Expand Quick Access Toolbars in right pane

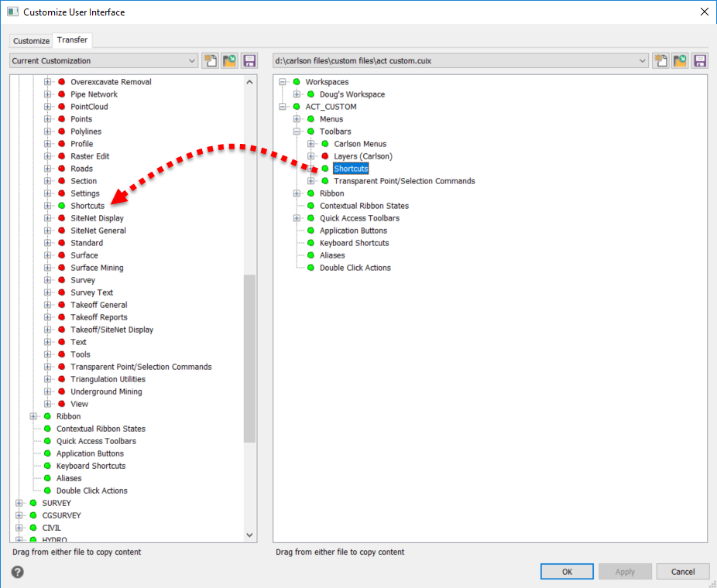point(297,218)
